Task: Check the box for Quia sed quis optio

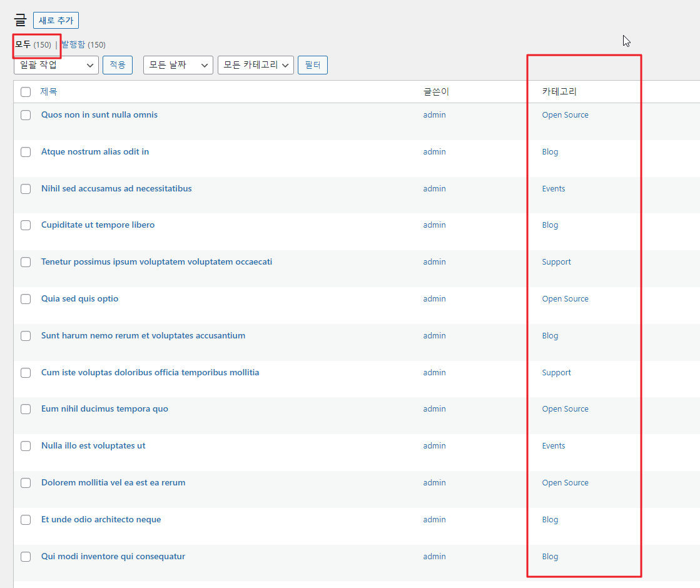Action: coord(26,299)
